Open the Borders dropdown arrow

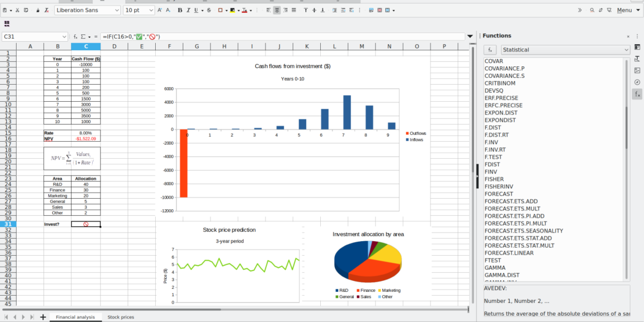click(x=226, y=10)
